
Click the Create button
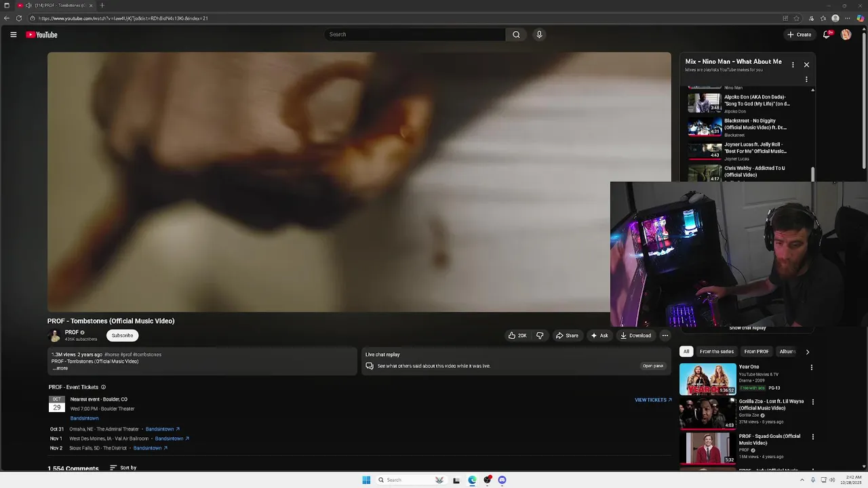800,35
